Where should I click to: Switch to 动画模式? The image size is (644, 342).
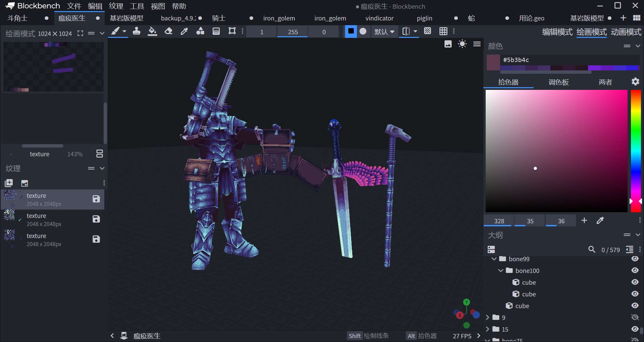point(626,32)
